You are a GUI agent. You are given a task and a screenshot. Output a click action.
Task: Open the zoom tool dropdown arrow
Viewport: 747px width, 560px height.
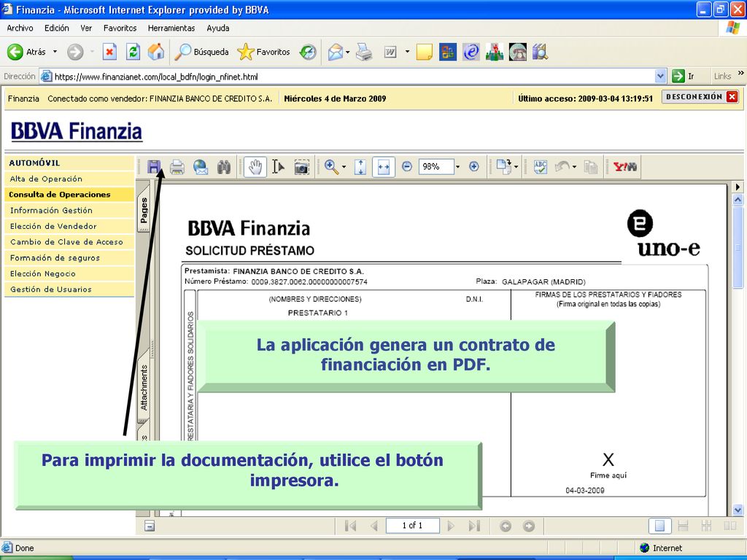tap(344, 167)
